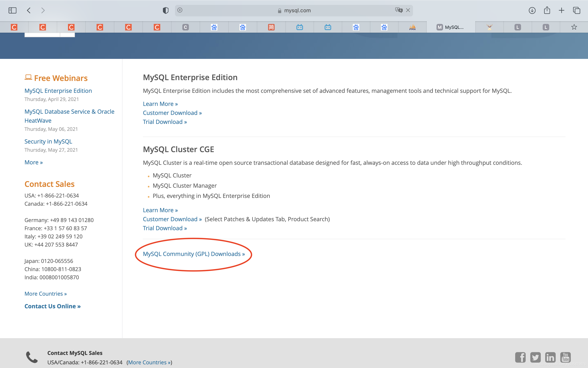Click 'Contact MySQL Sales' footer text
588x368 pixels.
tap(75, 353)
